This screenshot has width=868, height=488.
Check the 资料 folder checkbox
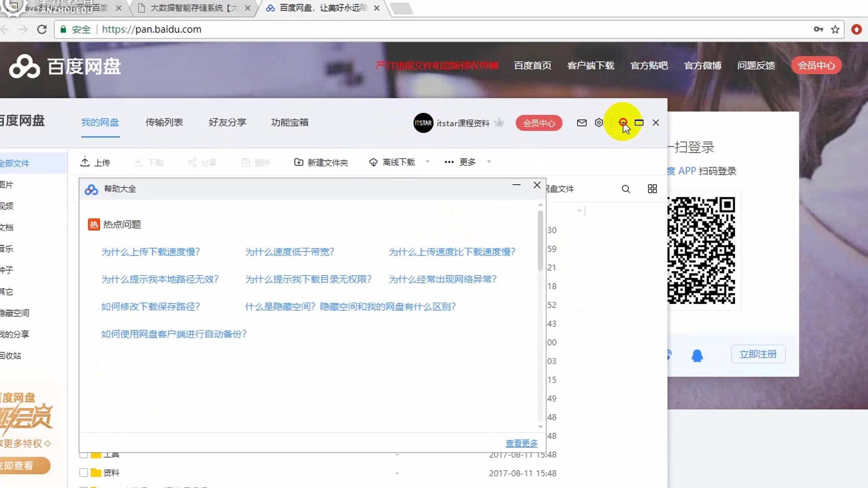click(x=84, y=473)
